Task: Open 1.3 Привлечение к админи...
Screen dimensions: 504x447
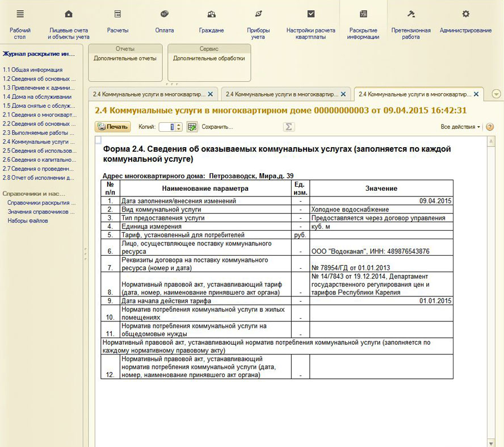Action: [x=39, y=88]
